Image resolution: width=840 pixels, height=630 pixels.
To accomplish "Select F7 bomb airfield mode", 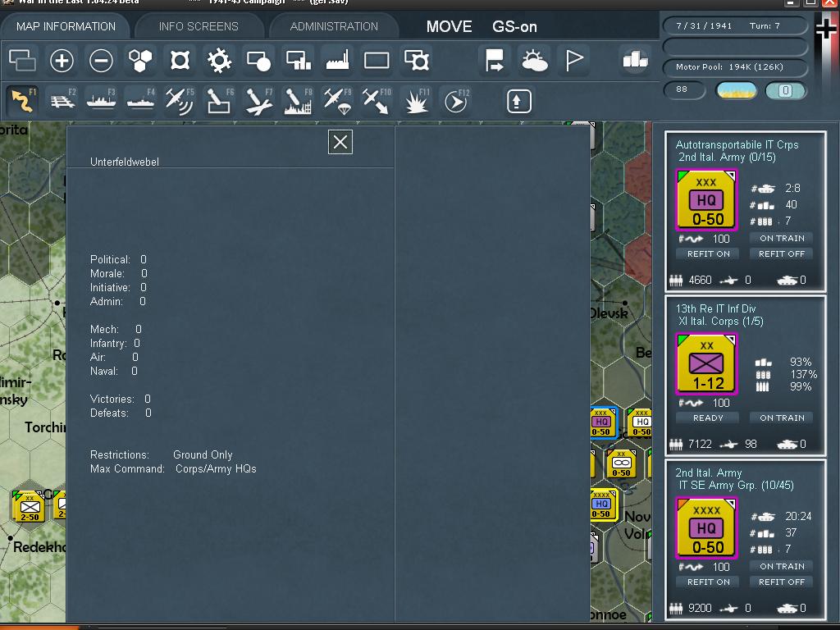I will tap(259, 101).
